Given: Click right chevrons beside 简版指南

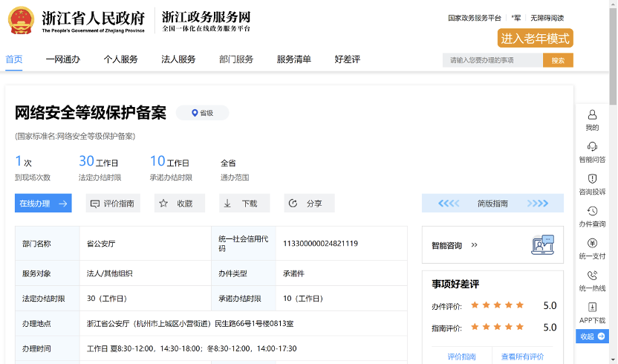Looking at the screenshot, I should pyautogui.click(x=537, y=204).
